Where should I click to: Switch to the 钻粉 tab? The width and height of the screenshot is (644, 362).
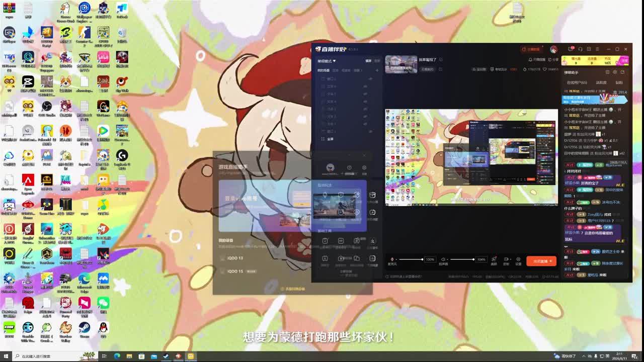coord(619,82)
